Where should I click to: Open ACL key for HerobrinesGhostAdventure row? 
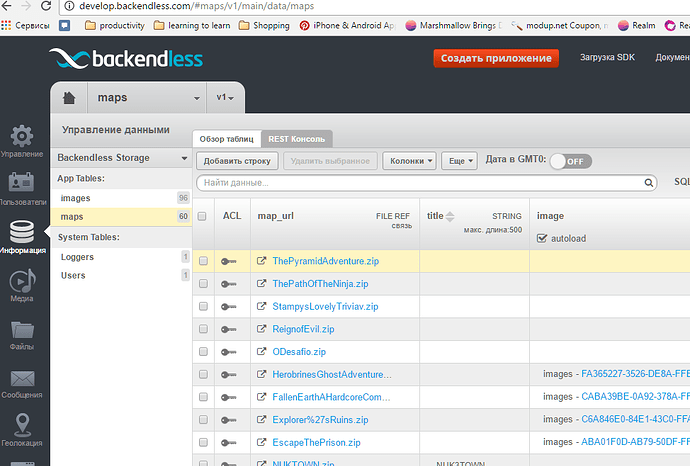(x=228, y=375)
